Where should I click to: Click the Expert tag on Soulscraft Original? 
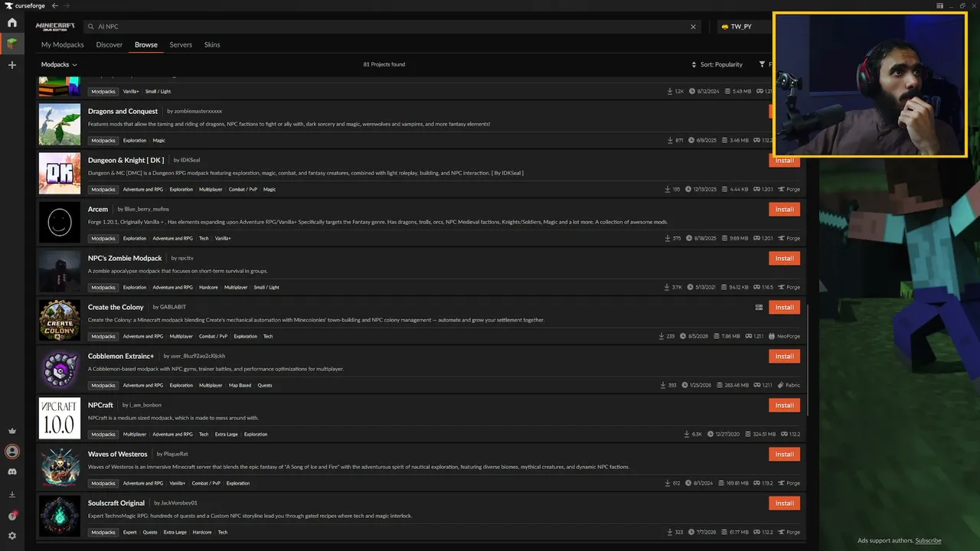tap(130, 533)
